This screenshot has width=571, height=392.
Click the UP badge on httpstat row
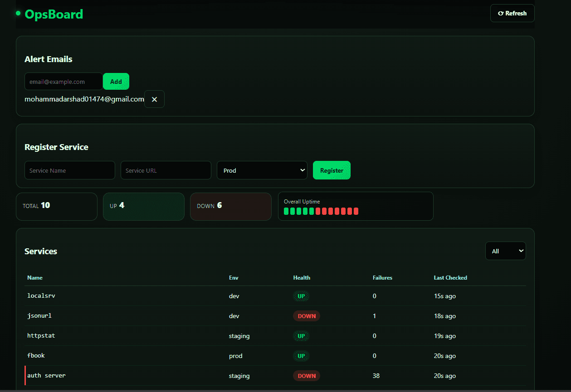click(x=301, y=336)
